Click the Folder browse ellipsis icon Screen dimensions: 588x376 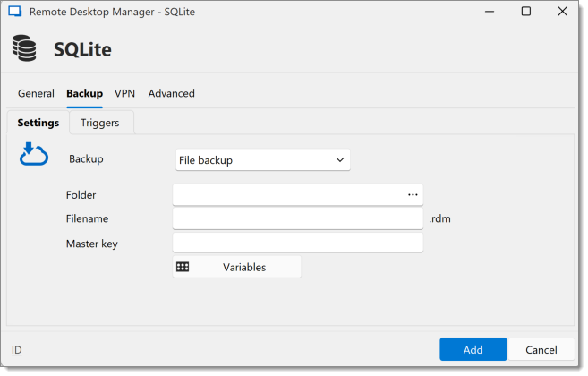(413, 195)
